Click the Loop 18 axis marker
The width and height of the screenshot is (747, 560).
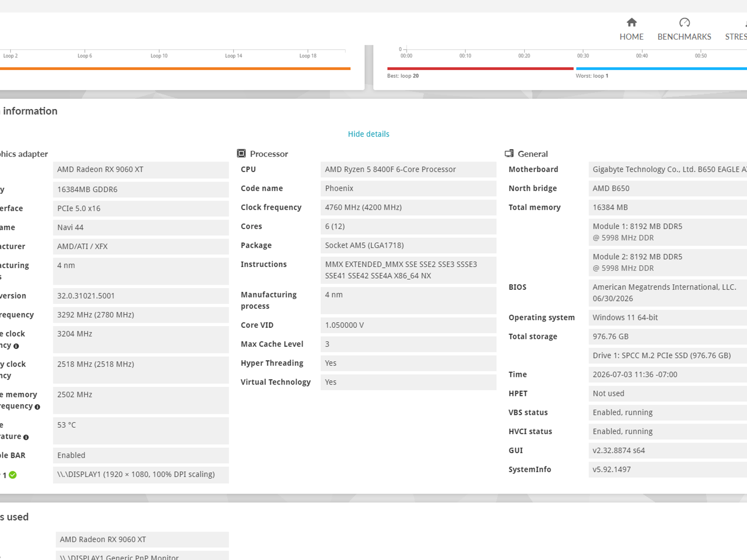click(x=308, y=55)
